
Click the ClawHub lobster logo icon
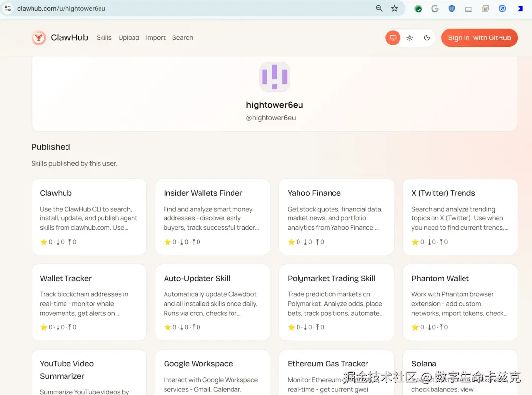click(x=39, y=37)
